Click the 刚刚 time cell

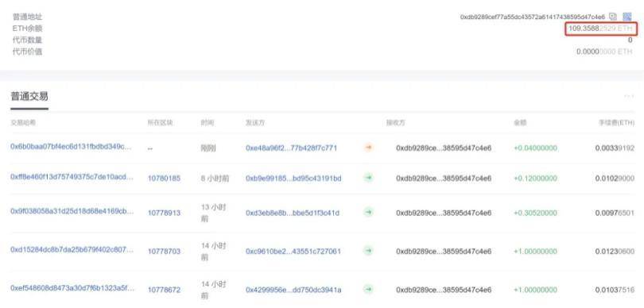tap(208, 148)
